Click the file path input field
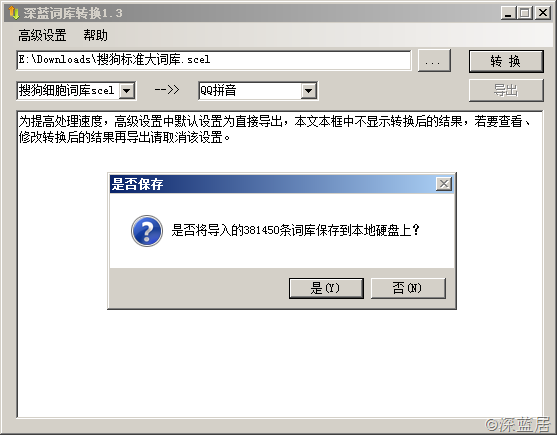Screen dimensions: 557x435 pyautogui.click(x=214, y=60)
